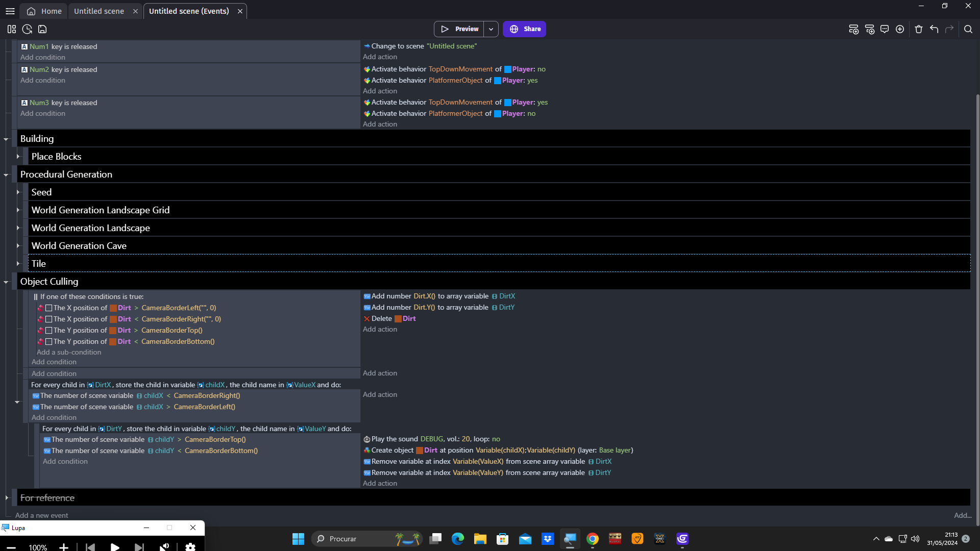The image size is (980, 551).
Task: Open the project manager panel icon
Action: coord(12,29)
